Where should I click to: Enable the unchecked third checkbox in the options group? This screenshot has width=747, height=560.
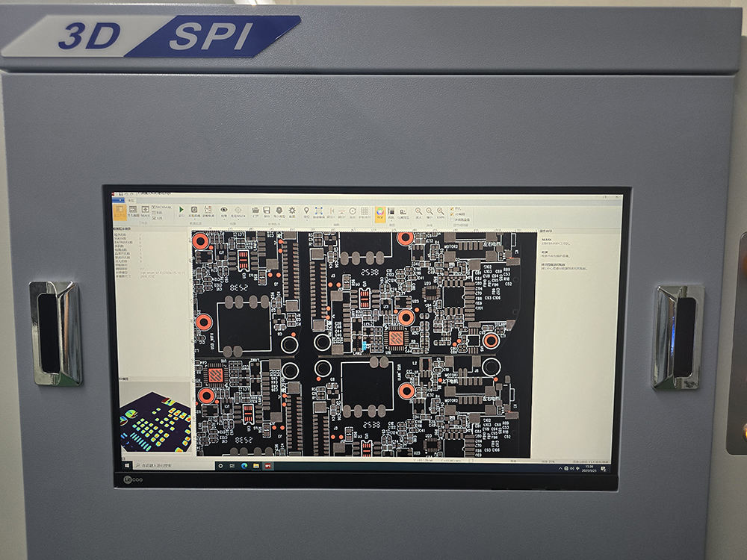point(451,220)
